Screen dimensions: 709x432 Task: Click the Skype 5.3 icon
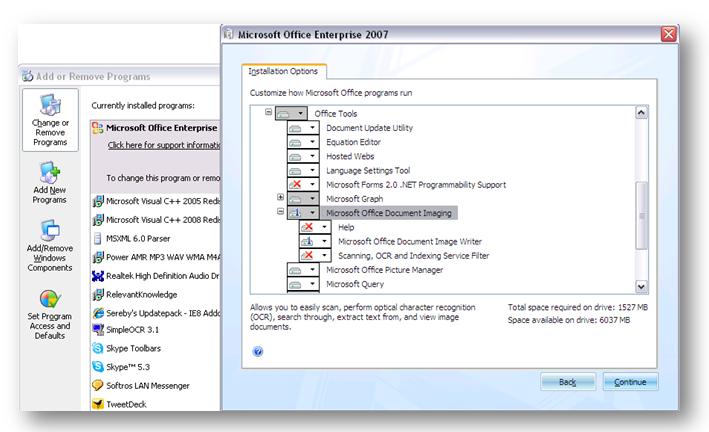coord(98,367)
